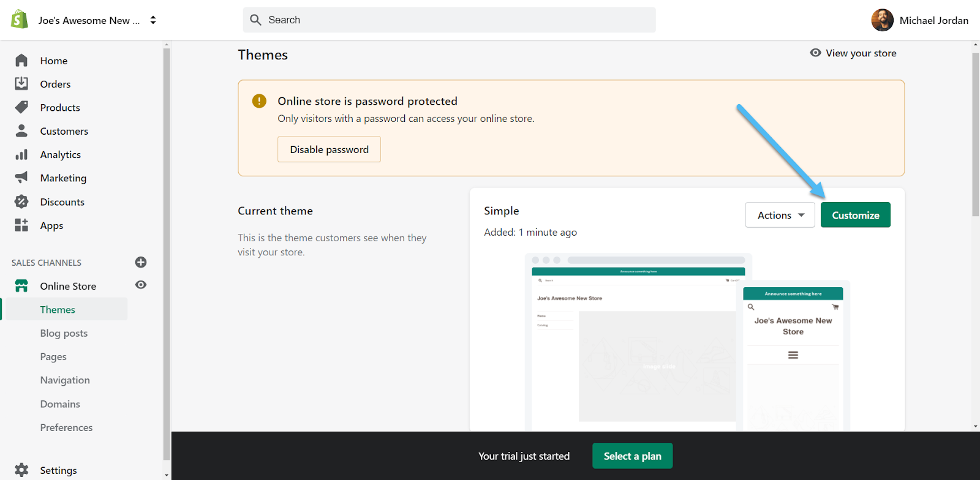This screenshot has height=480, width=980.
Task: Click the Customize theme button
Action: click(x=855, y=215)
